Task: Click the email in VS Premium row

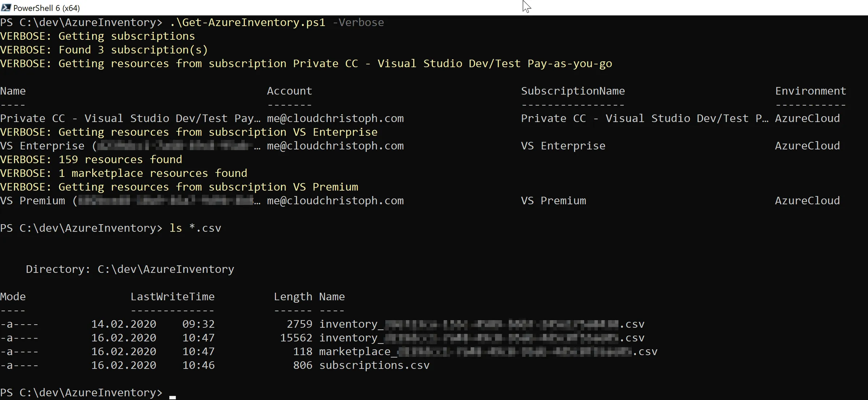Action: pos(335,201)
